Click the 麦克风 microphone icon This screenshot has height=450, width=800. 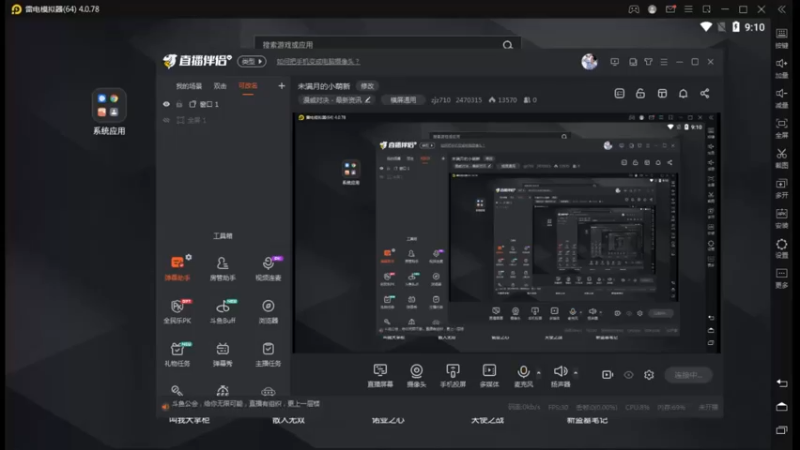(x=523, y=372)
